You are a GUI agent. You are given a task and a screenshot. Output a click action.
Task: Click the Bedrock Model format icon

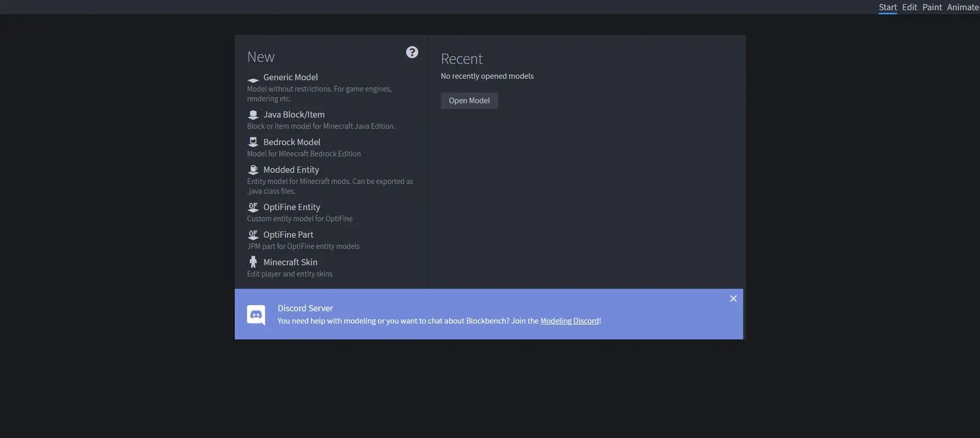point(253,142)
